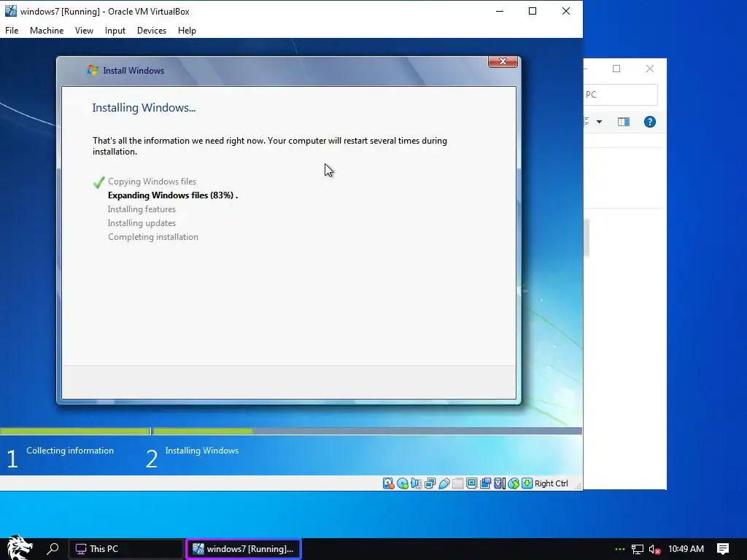Open the File menu in VirtualBox
The height and width of the screenshot is (560, 747).
point(12,31)
